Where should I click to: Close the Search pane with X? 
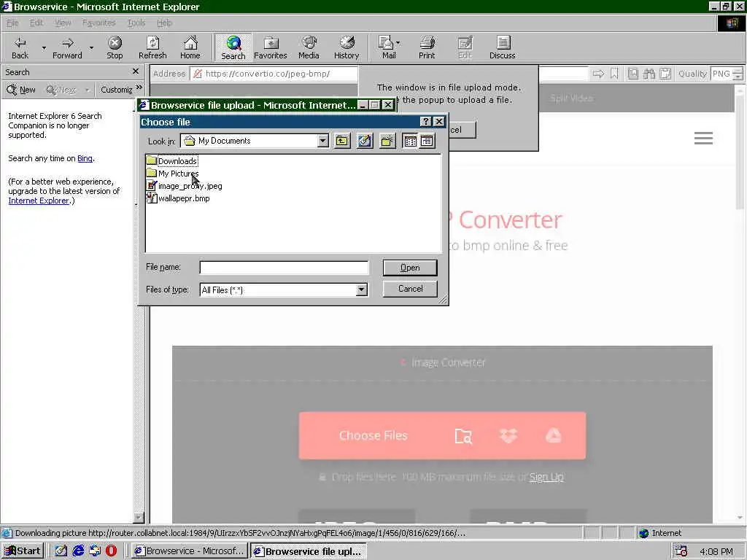pos(135,71)
